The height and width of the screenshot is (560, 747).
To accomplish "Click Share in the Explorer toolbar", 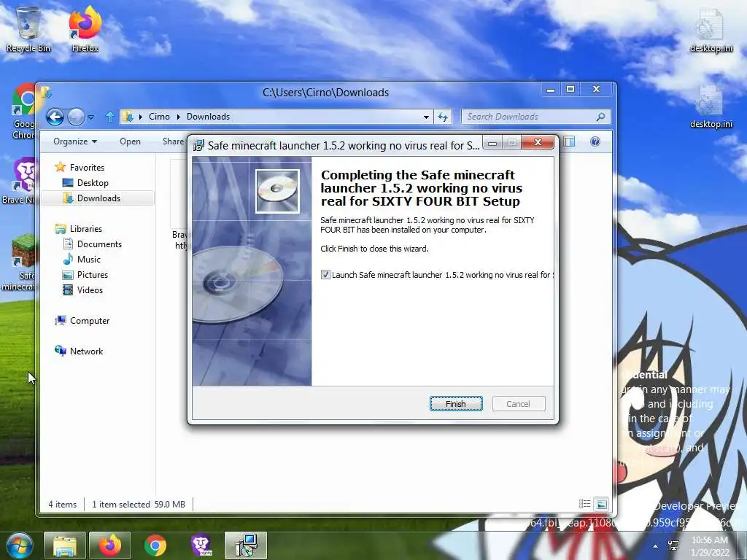I will point(173,141).
